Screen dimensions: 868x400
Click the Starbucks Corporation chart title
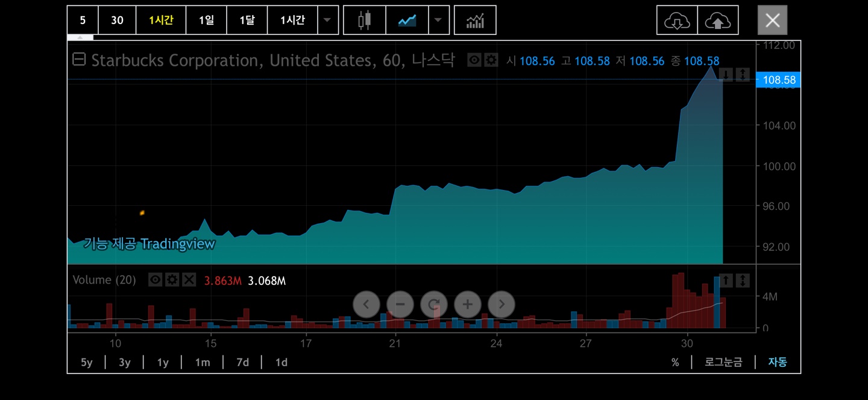click(272, 60)
